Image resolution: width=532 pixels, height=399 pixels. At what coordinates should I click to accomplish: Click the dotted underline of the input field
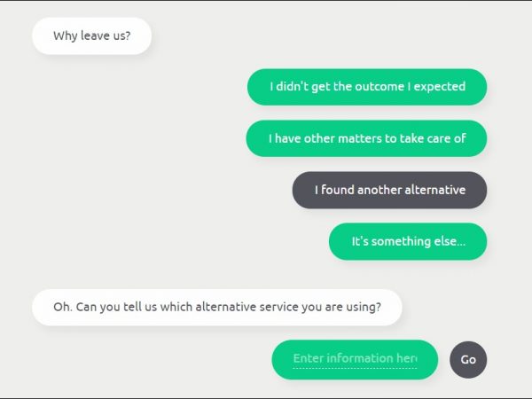pyautogui.click(x=355, y=367)
